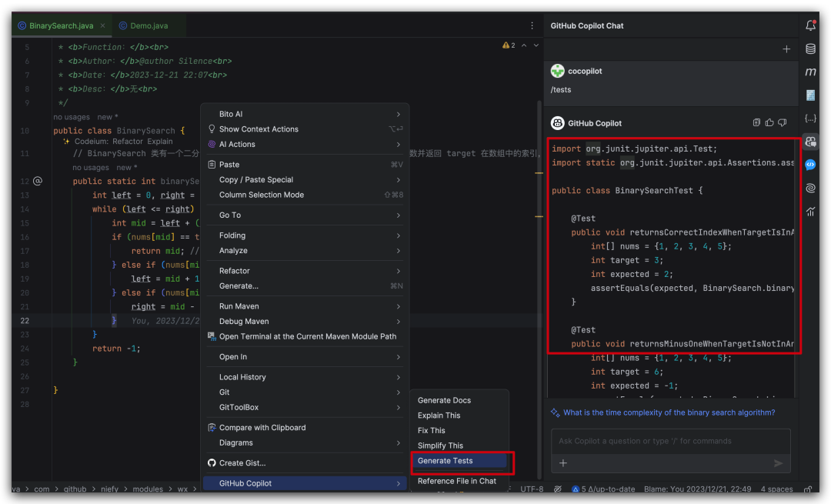The height and width of the screenshot is (504, 831).
Task: Open Terminal at Current Maven Module Path
Action: 305,336
